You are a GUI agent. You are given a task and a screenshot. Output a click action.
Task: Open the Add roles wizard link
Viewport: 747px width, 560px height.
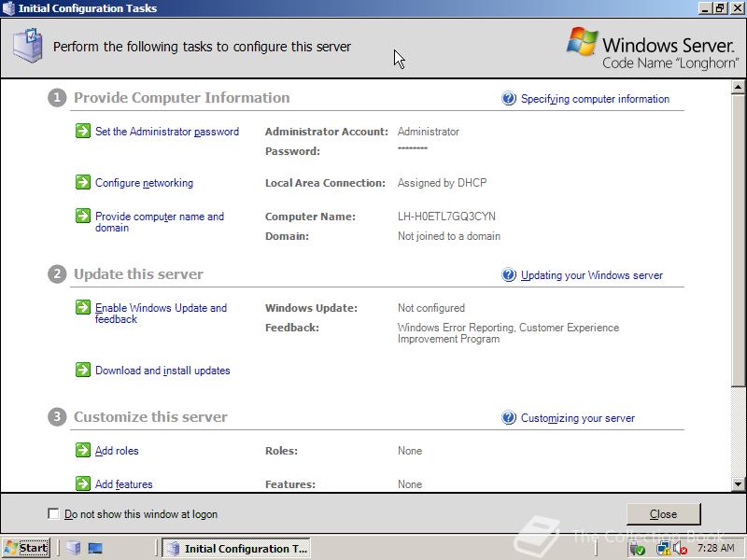(x=117, y=451)
